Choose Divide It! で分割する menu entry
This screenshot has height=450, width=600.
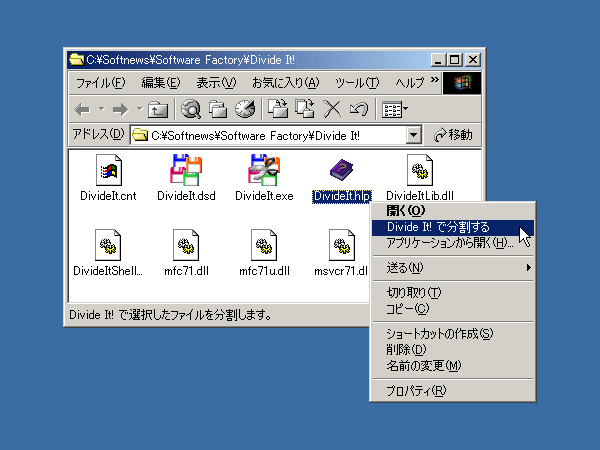click(x=453, y=227)
